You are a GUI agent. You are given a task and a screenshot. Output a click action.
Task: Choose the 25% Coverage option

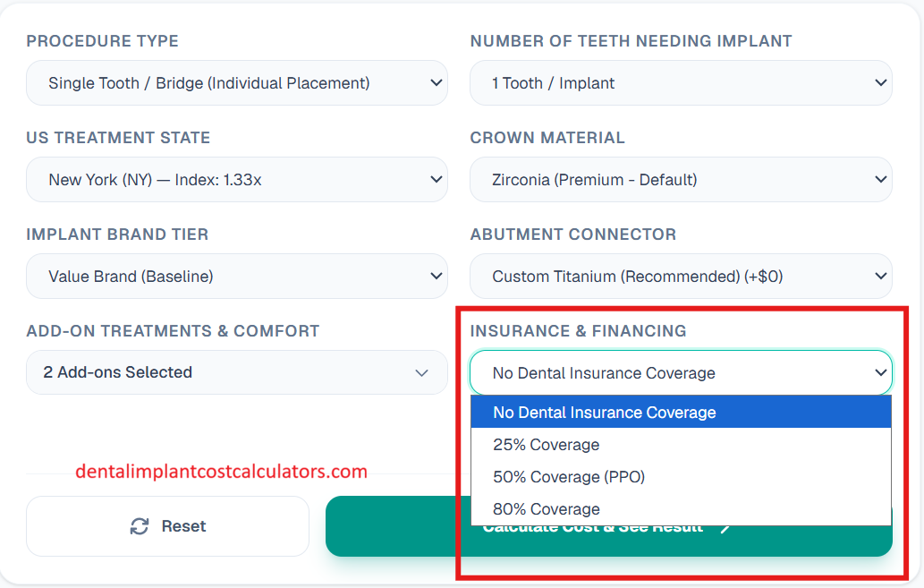(x=681, y=445)
